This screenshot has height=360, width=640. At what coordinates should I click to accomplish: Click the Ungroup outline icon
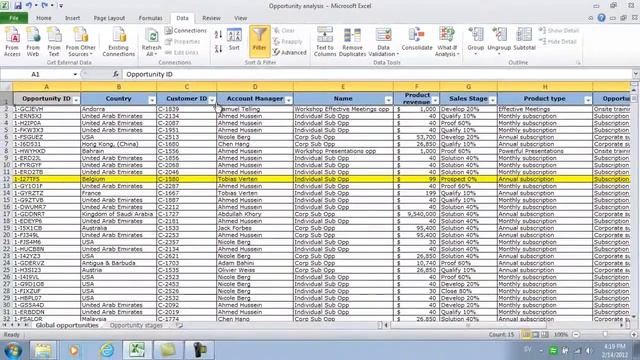(499, 40)
